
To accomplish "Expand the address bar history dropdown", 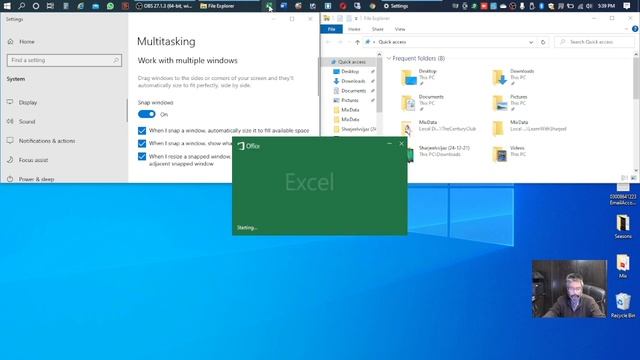I will pos(531,42).
